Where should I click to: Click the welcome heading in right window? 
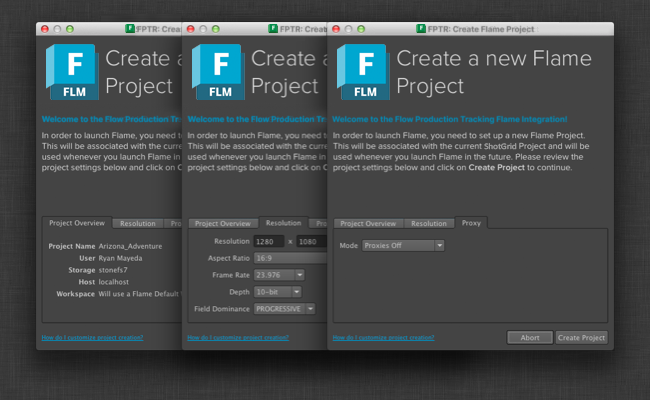[x=450, y=119]
